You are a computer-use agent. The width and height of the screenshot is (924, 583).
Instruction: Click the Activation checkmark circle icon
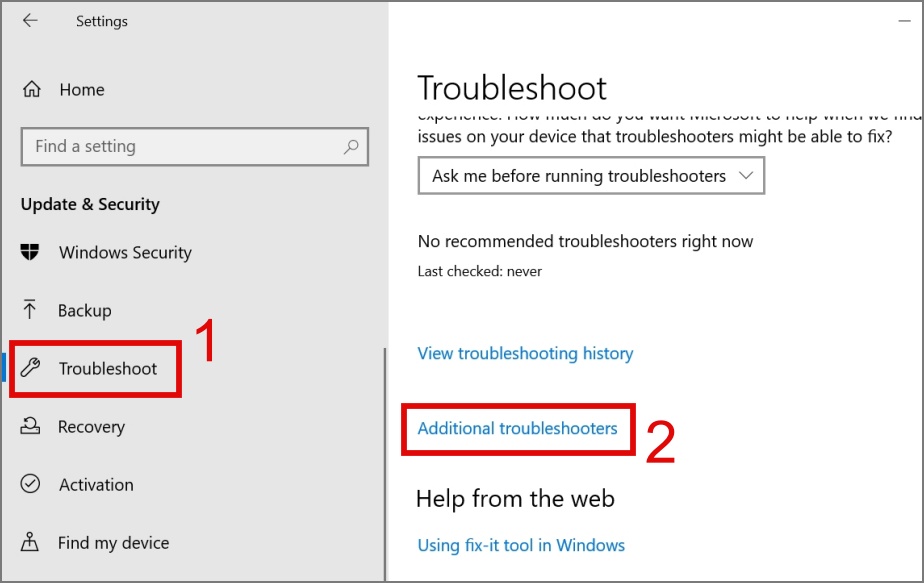click(x=30, y=484)
